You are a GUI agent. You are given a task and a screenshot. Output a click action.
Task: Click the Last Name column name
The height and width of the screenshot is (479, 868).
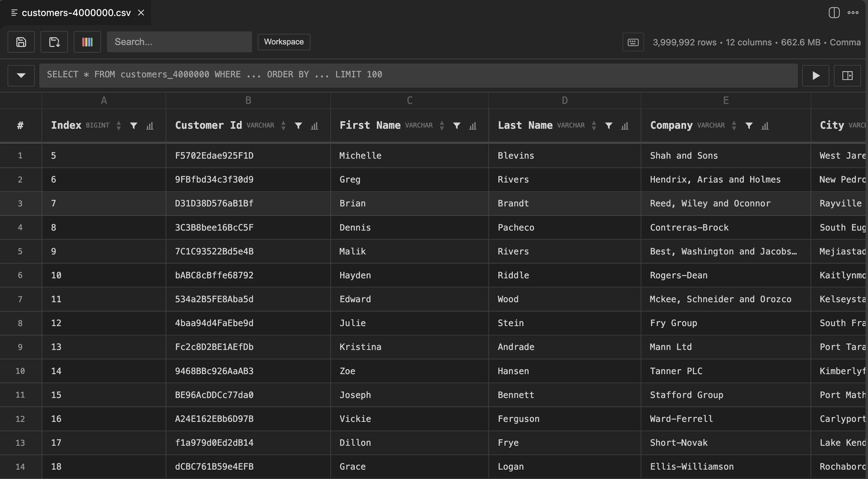click(525, 125)
